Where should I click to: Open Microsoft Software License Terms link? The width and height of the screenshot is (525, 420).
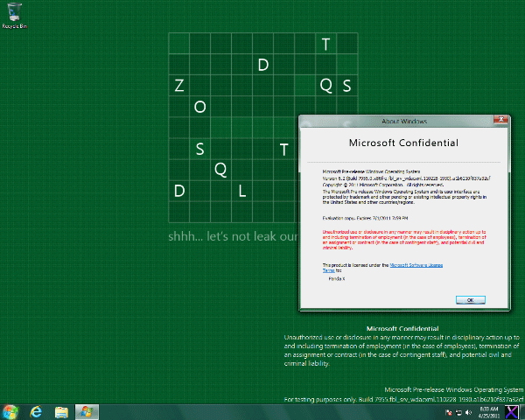[416, 265]
